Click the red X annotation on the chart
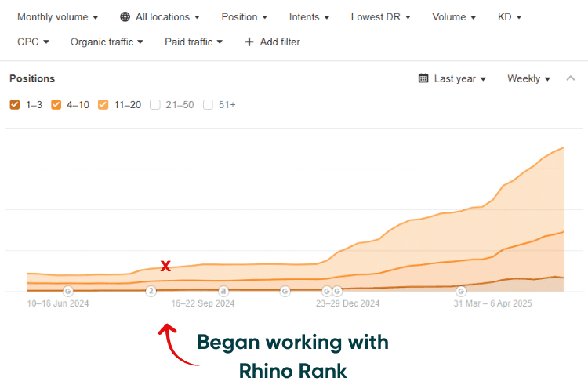The image size is (588, 392). [x=165, y=266]
